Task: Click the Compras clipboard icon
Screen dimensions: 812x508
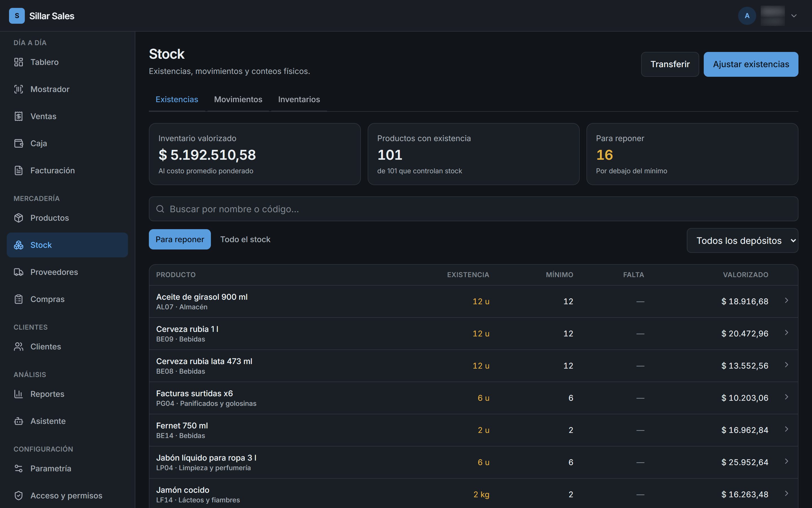Action: pyautogui.click(x=18, y=299)
